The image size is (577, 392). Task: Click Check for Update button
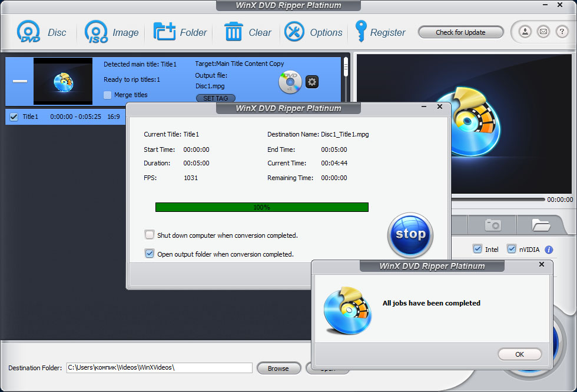(460, 32)
